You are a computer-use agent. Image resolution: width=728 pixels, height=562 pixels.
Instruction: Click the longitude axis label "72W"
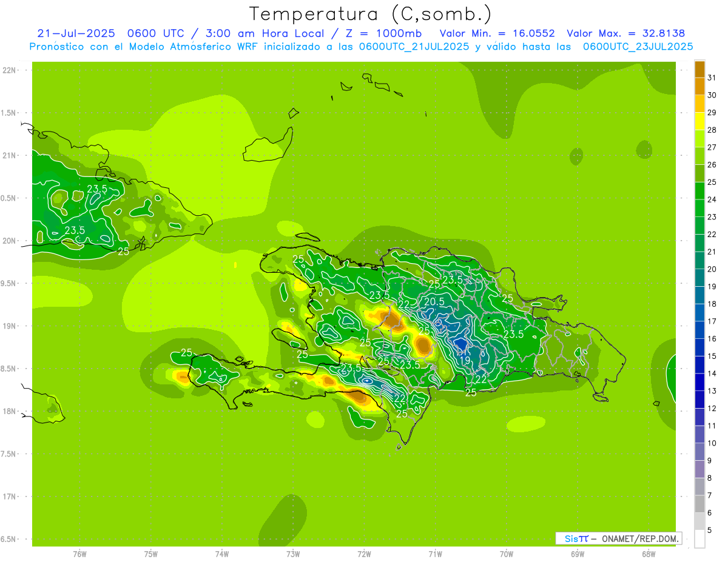(x=365, y=554)
